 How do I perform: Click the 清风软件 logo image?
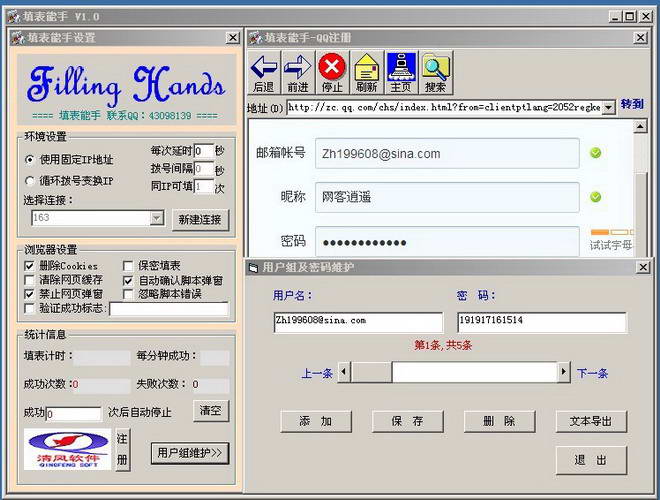click(67, 449)
